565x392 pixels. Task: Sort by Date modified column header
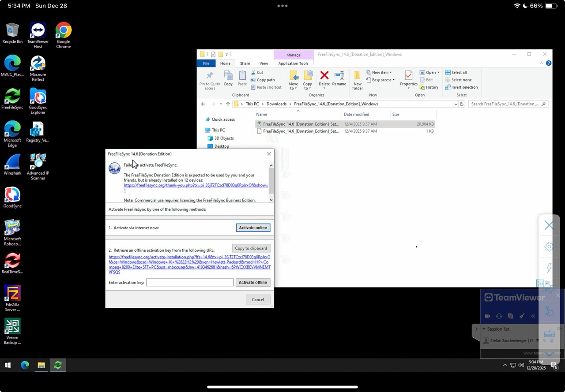366,114
